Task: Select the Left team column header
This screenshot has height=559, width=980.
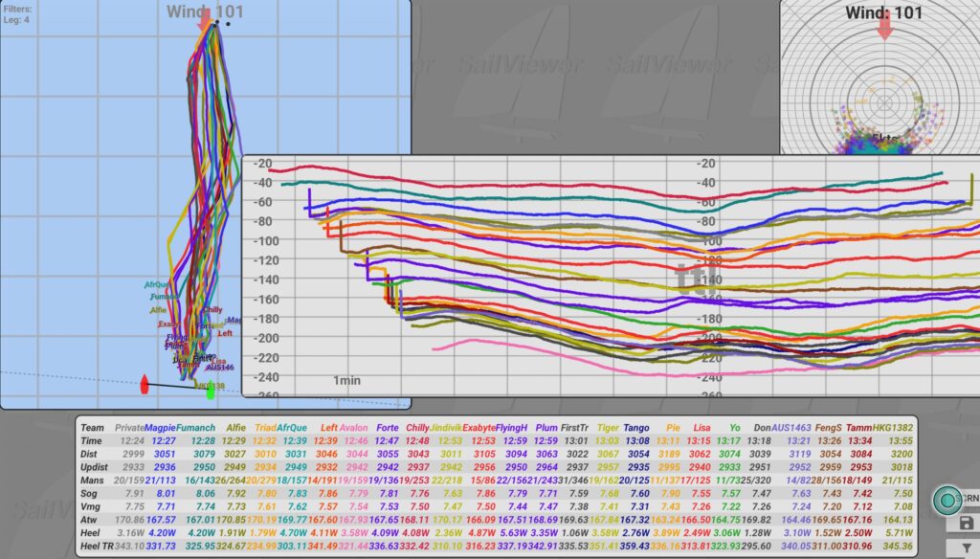Action: click(329, 428)
